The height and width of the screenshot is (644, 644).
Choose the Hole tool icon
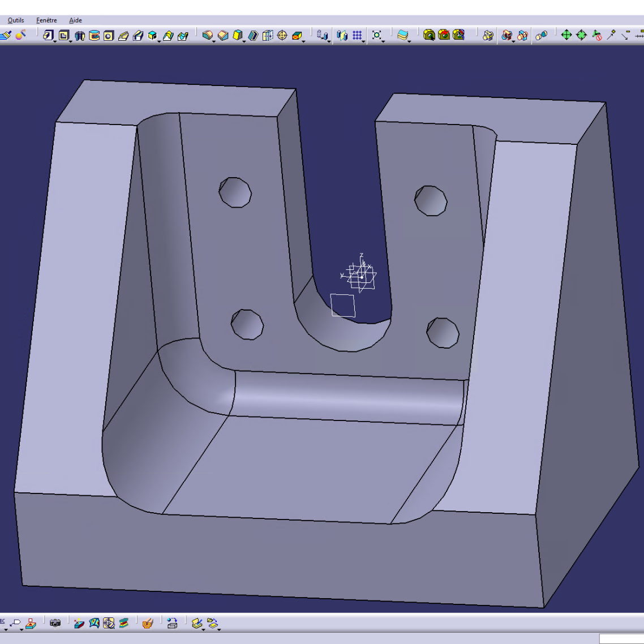coord(109,36)
